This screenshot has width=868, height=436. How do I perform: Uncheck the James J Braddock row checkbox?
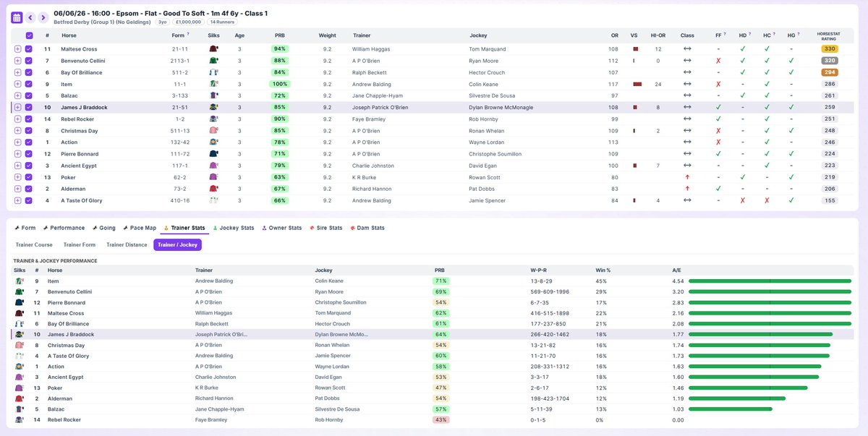[29, 107]
